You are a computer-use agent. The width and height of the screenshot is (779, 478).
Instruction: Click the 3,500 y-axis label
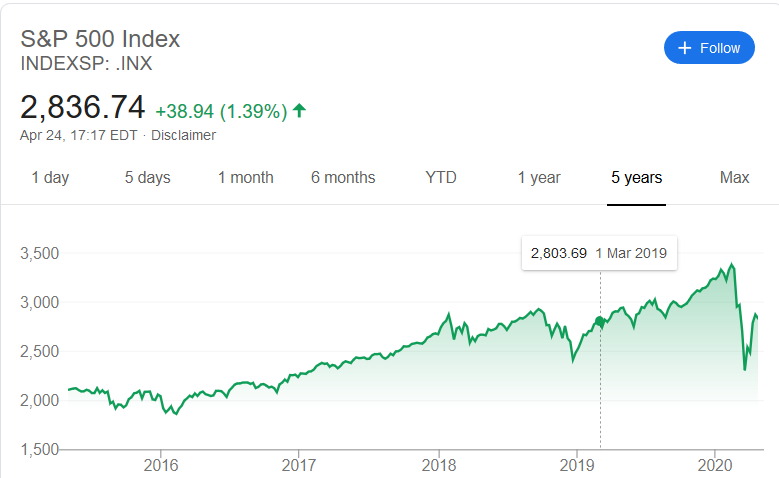click(39, 253)
